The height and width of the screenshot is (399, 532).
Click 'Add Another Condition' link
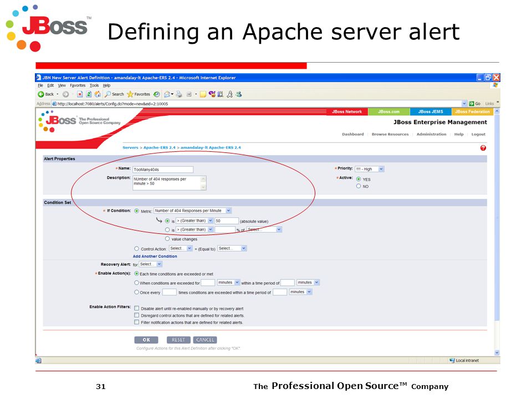[x=155, y=257]
